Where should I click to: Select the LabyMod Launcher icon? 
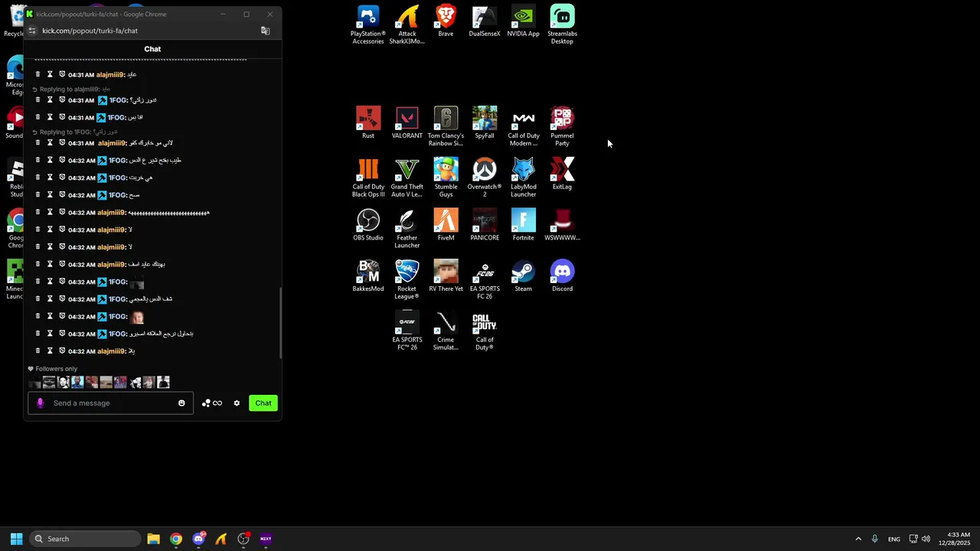point(523,178)
